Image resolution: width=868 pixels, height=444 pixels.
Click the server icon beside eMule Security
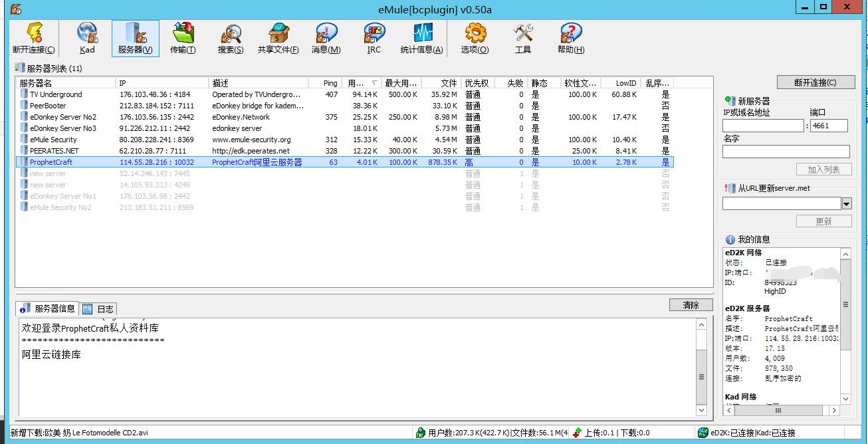pos(24,140)
